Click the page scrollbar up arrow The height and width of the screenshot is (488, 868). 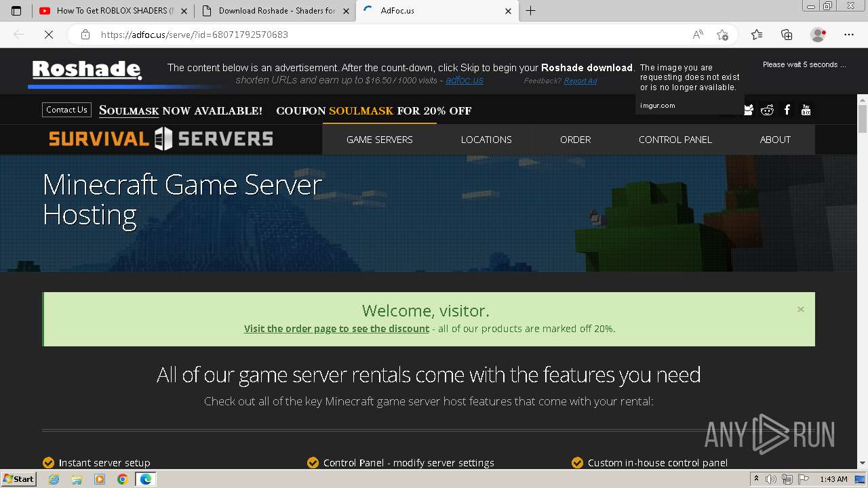863,100
